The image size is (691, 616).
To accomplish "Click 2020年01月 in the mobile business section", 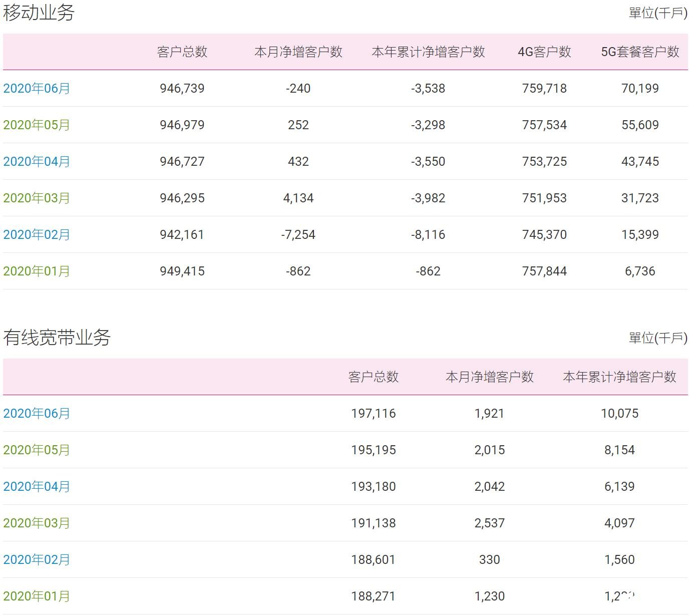I will (x=37, y=271).
